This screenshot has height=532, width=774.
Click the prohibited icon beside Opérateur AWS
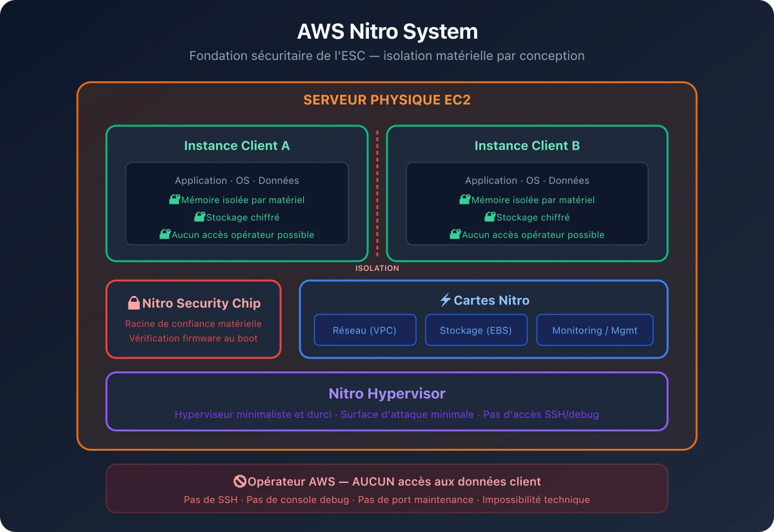240,481
